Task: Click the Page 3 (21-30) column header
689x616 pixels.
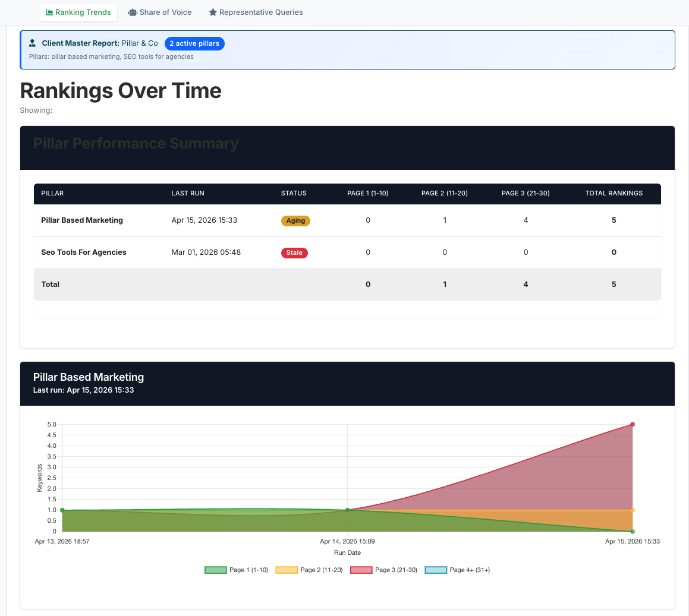Action: [x=526, y=193]
